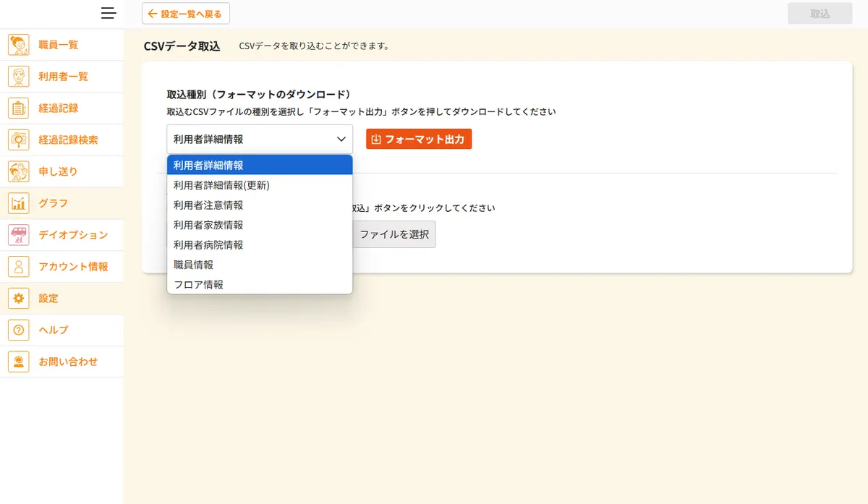Open 職員一覧 in the sidebar
Screen dimensions: 868x504
pyautogui.click(x=61, y=45)
